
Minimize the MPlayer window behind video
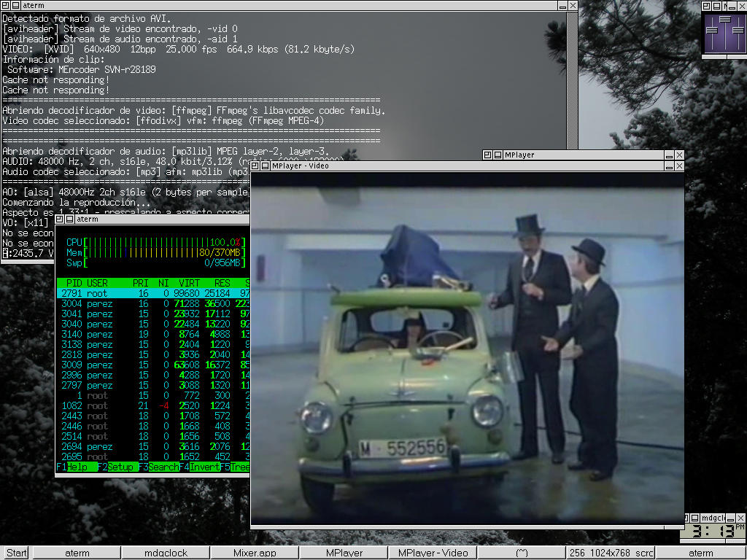point(670,155)
